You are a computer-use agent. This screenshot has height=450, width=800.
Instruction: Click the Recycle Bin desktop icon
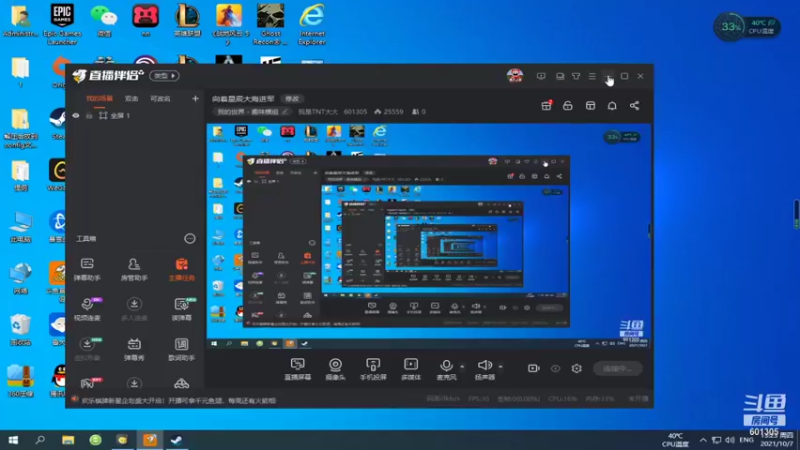[20, 330]
